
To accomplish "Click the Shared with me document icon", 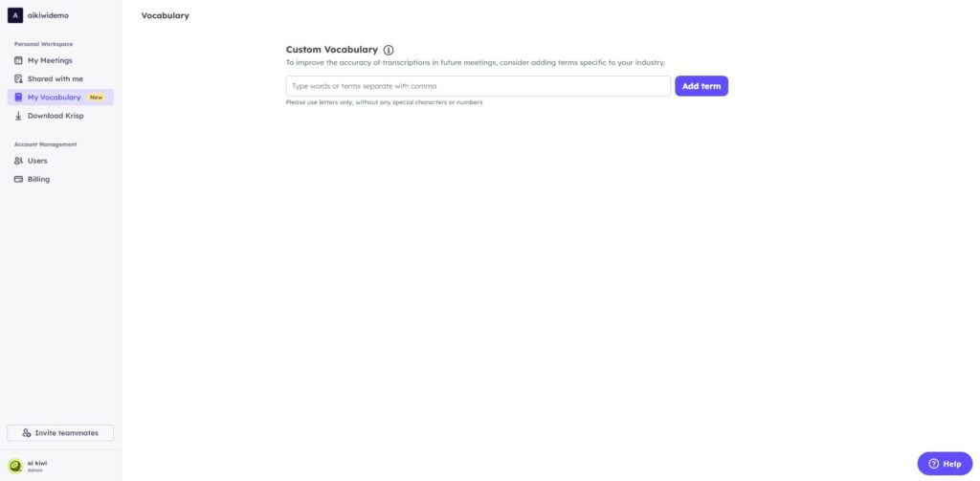I will (18, 78).
